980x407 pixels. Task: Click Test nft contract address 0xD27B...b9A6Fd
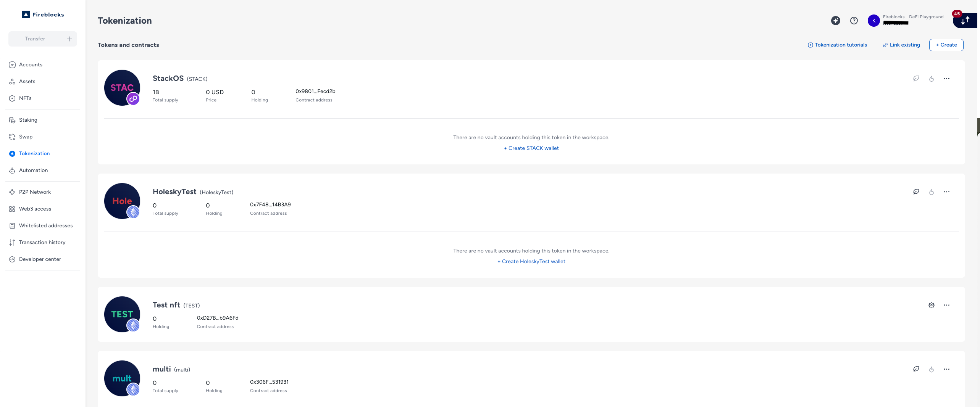pos(218,318)
